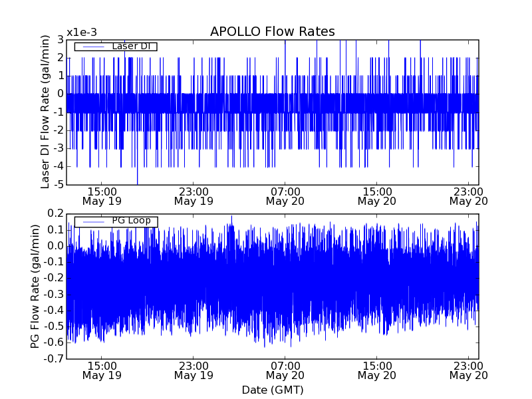
Task: Click the PG Flow Rate y-axis label
Action: coord(35,286)
